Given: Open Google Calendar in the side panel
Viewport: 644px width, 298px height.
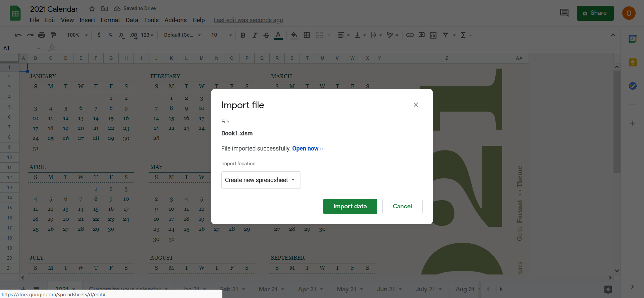Looking at the screenshot, I should [633, 39].
